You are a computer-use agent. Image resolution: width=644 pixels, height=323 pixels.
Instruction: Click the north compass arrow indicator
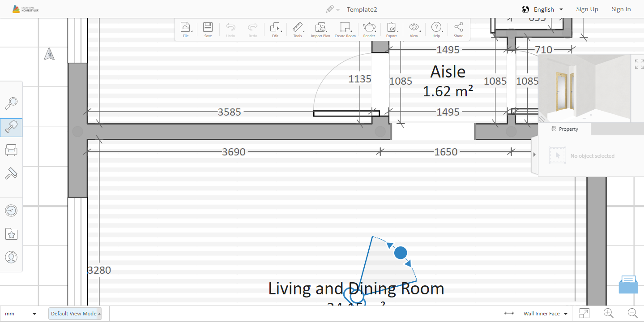49,55
